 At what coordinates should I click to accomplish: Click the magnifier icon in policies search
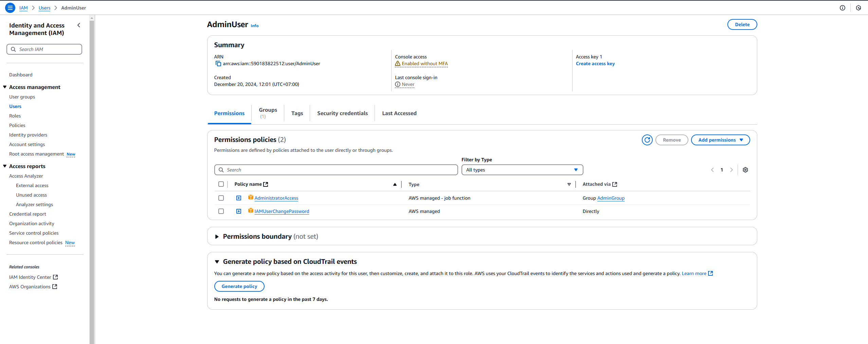click(221, 170)
